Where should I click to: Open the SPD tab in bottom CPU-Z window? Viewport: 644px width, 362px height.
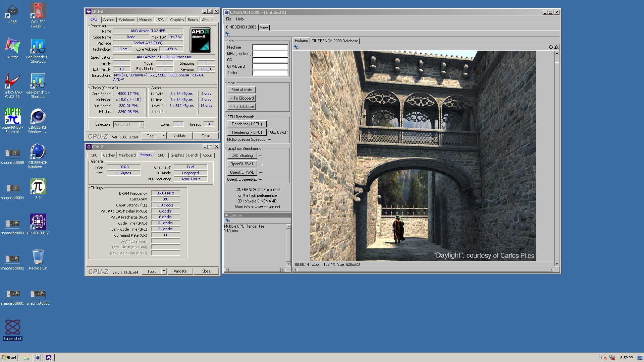[x=161, y=155]
